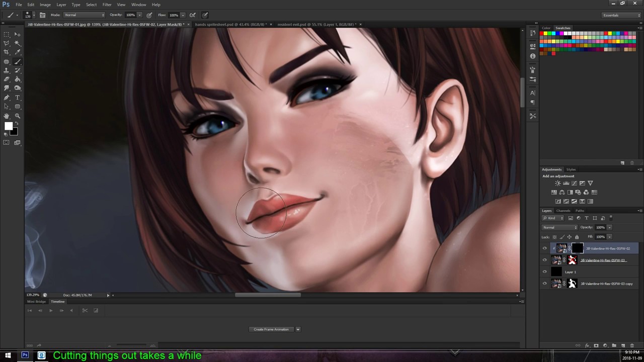Open the Paragraph panel icon

click(533, 102)
